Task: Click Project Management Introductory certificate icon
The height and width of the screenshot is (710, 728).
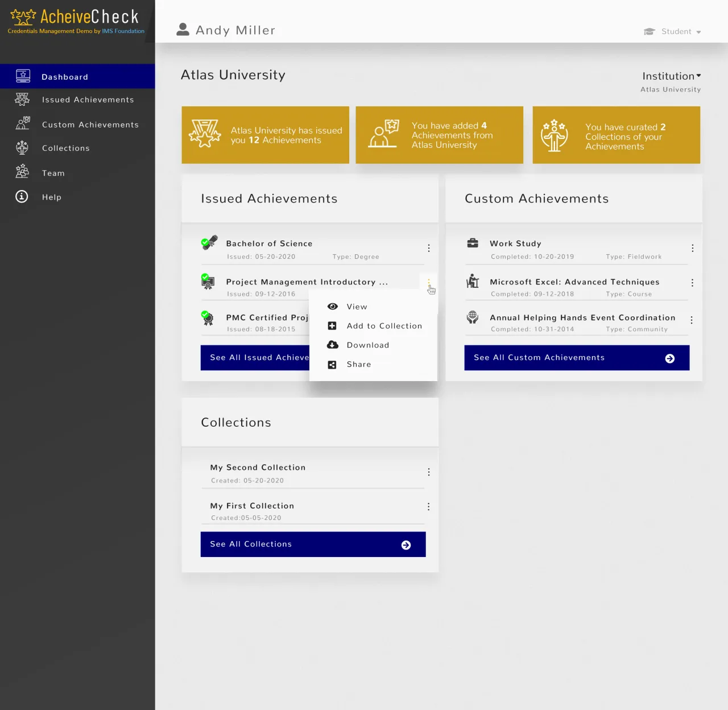Action: [x=208, y=282]
